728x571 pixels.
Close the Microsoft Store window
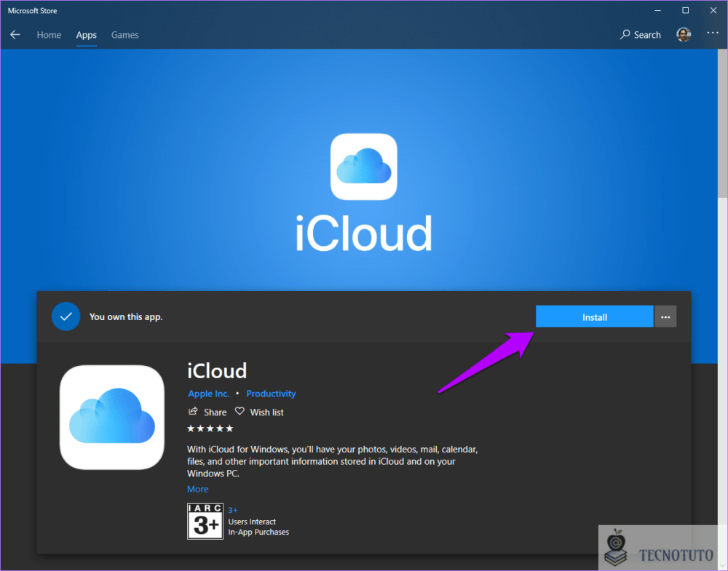(713, 10)
